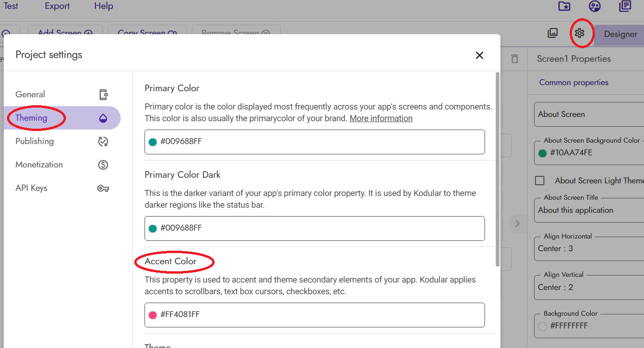Toggle the About Screen Light Theme checkbox
The width and height of the screenshot is (644, 348).
pyautogui.click(x=540, y=181)
